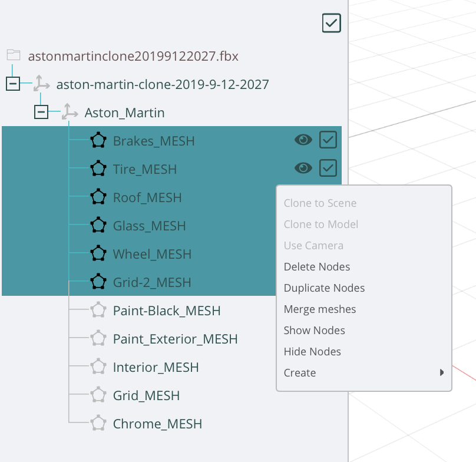Choose Merge meshes from context menu

point(320,309)
